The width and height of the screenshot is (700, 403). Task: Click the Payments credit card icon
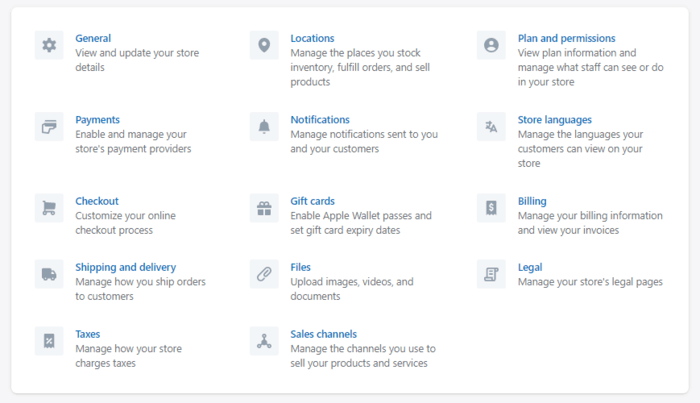click(x=49, y=127)
